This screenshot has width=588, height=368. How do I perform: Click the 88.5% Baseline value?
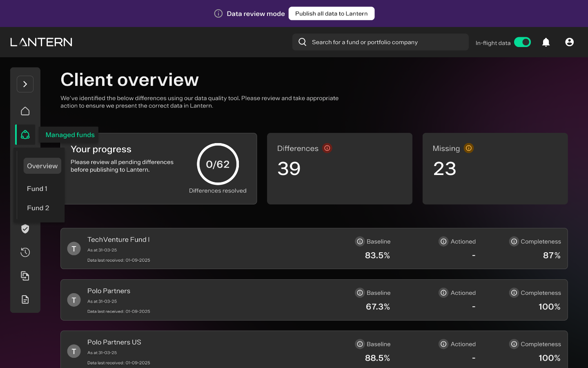coord(377,358)
